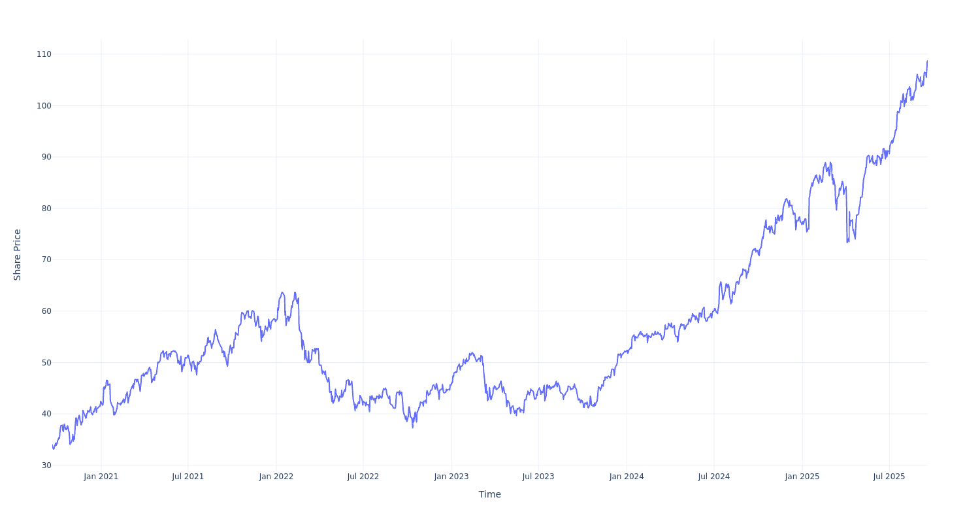980x523 pixels.
Task: Click the 'Jan 2024' x-axis tick label
Action: click(627, 477)
